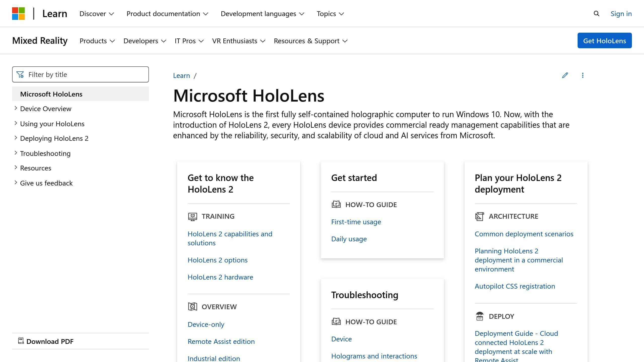
Task: Open the Device troubleshooting link
Action: coord(341,339)
